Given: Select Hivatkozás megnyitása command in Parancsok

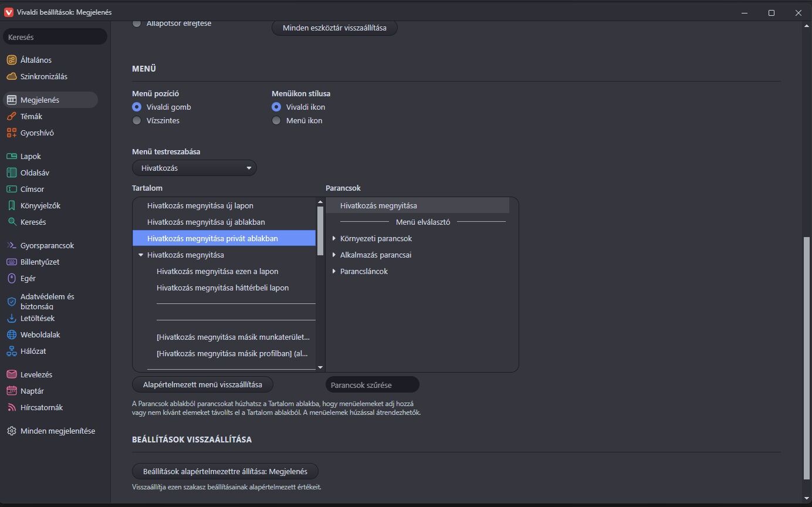Looking at the screenshot, I should 418,205.
